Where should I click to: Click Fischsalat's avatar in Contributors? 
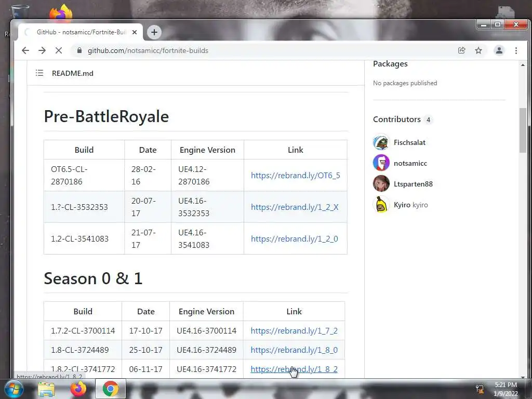tap(381, 142)
